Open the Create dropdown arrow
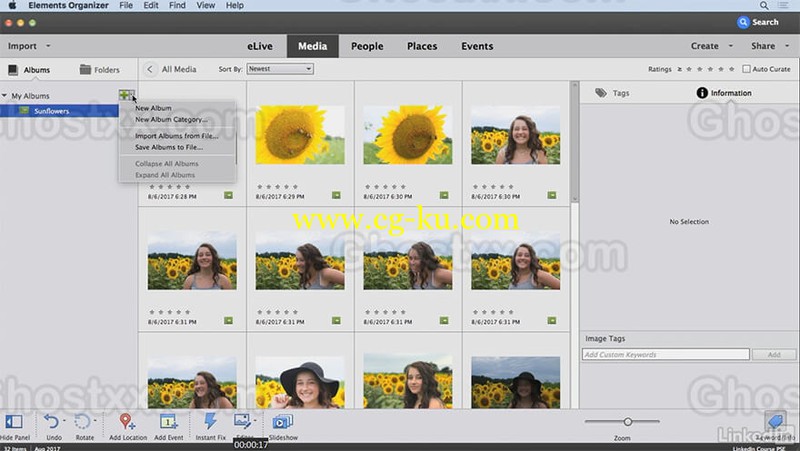 coord(731,46)
